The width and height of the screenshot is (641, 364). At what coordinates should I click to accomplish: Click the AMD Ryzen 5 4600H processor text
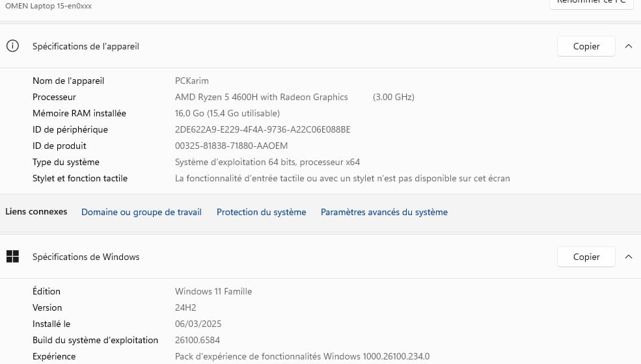coord(262,97)
